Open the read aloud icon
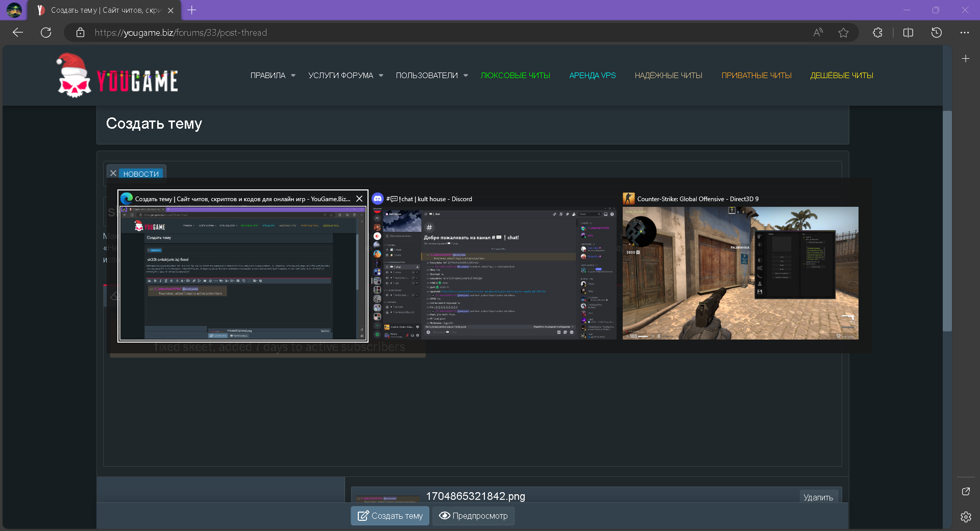Image resolution: width=980 pixels, height=531 pixels. coord(818,33)
